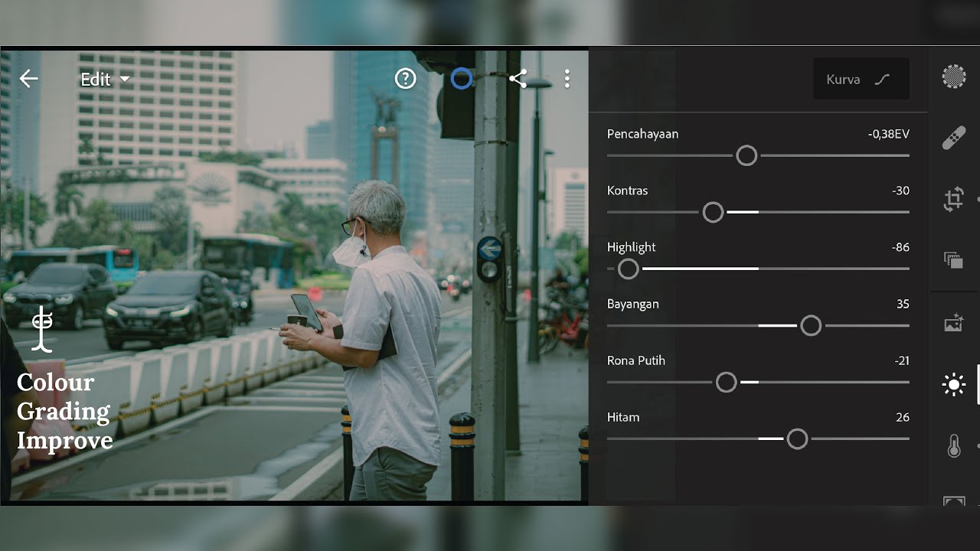Go back using the left arrow
980x551 pixels.
29,79
